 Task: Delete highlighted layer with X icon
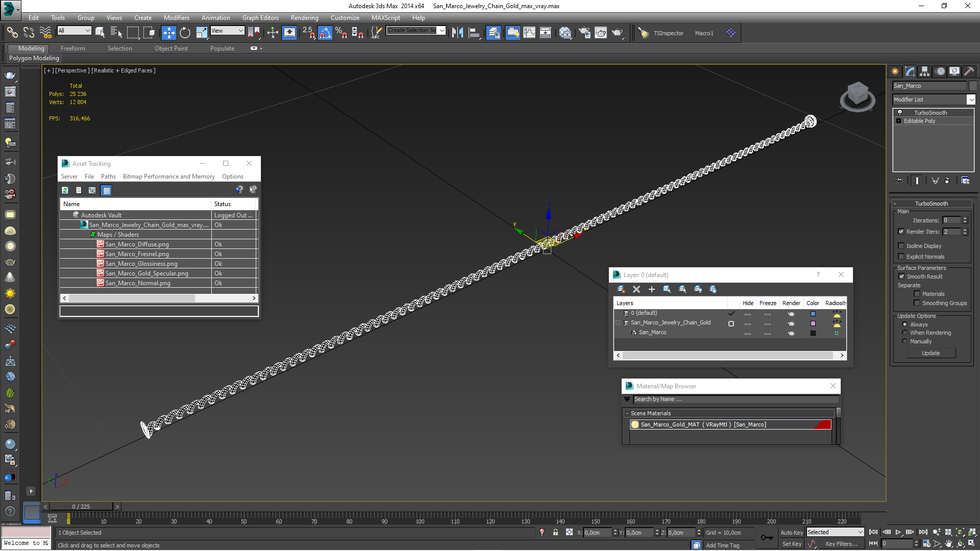click(636, 289)
